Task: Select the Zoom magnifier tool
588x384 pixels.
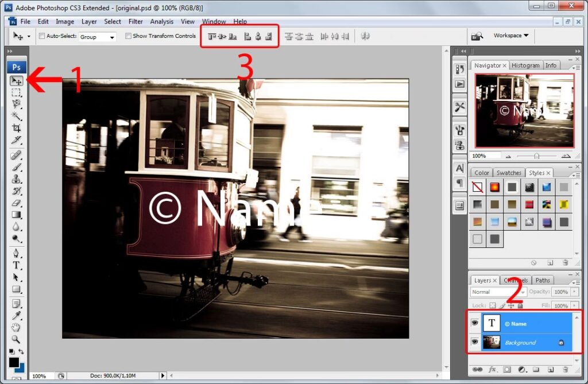Action: (17, 339)
